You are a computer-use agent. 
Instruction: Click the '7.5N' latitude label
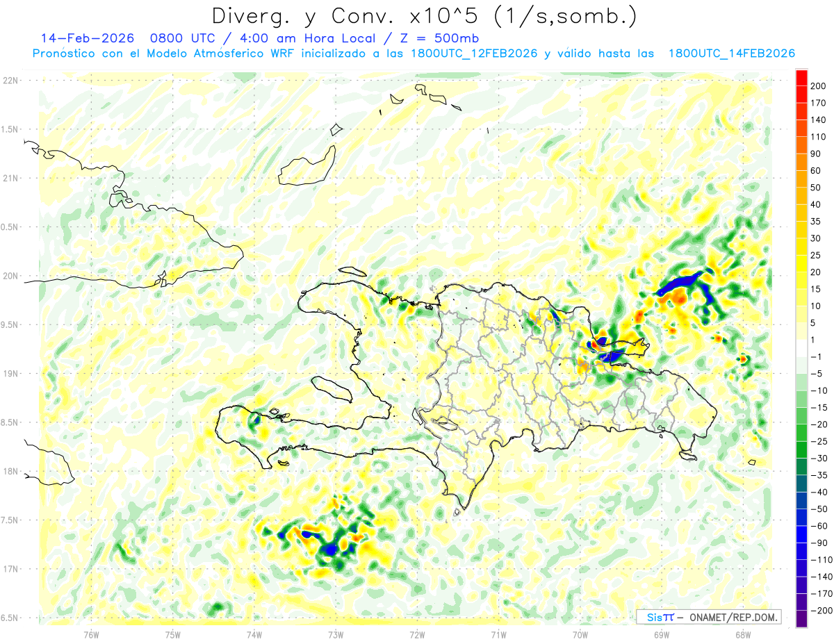click(10, 520)
